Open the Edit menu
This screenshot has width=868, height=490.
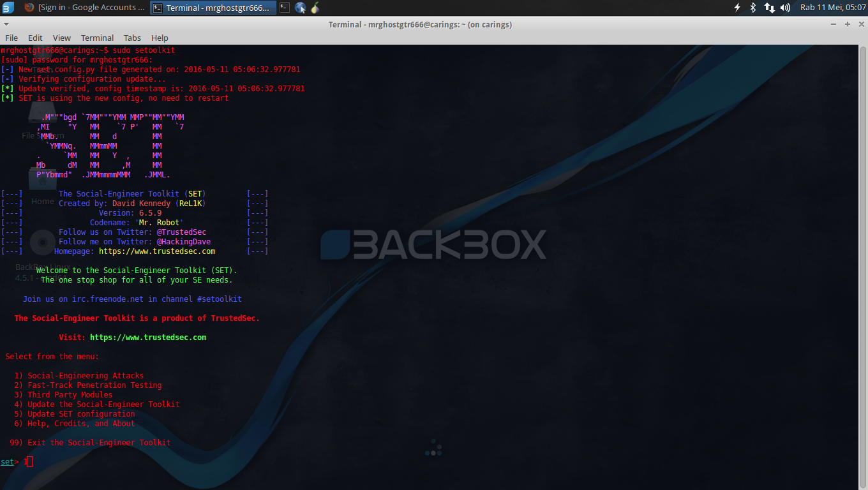click(x=35, y=38)
